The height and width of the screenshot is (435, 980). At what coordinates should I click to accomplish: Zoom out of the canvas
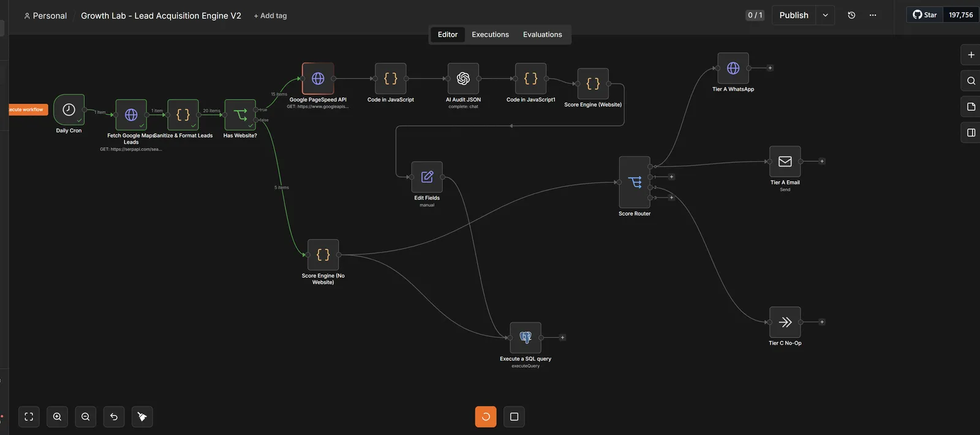point(85,417)
